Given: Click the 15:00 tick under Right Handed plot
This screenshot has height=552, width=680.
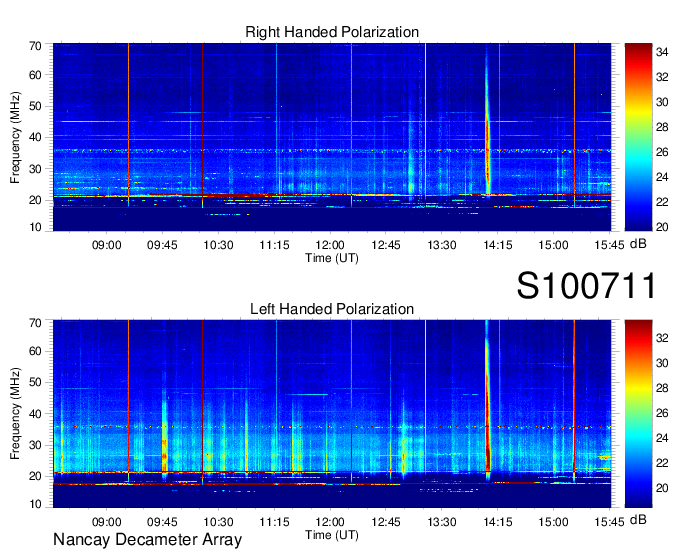Looking at the screenshot, I should click(x=553, y=245).
